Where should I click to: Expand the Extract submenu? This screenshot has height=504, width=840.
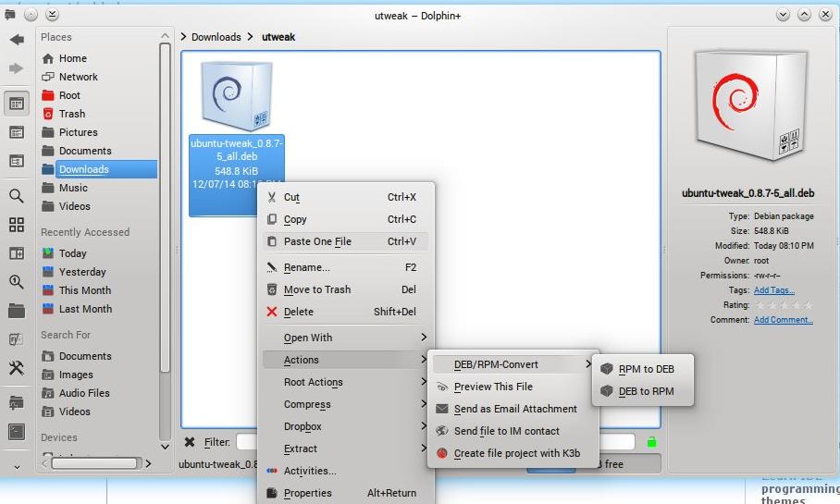click(x=346, y=449)
